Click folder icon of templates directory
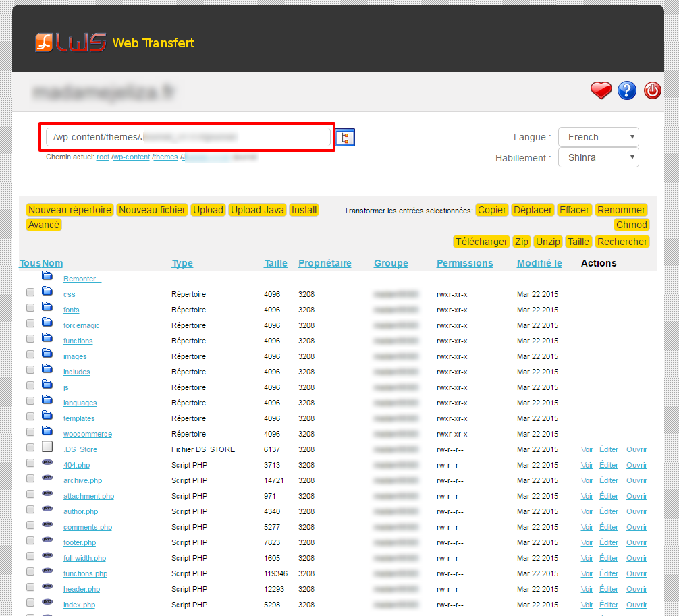Image resolution: width=679 pixels, height=616 pixels. point(47,416)
